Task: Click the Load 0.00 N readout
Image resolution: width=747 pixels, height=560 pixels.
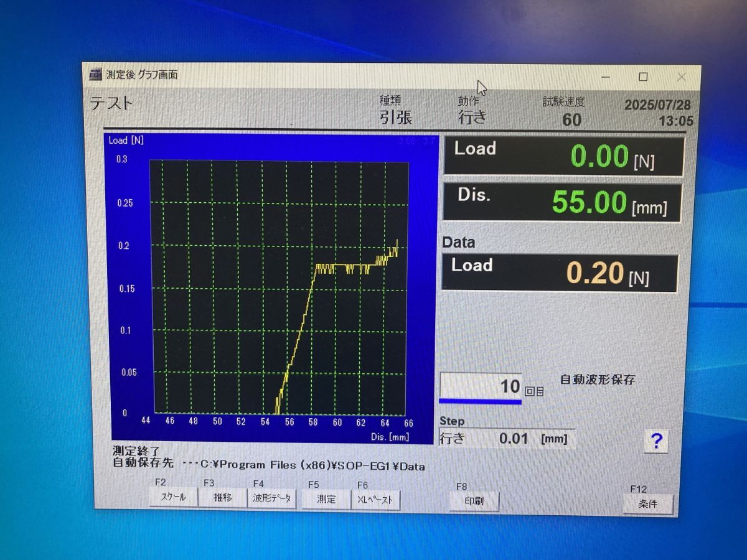Action: coord(563,156)
